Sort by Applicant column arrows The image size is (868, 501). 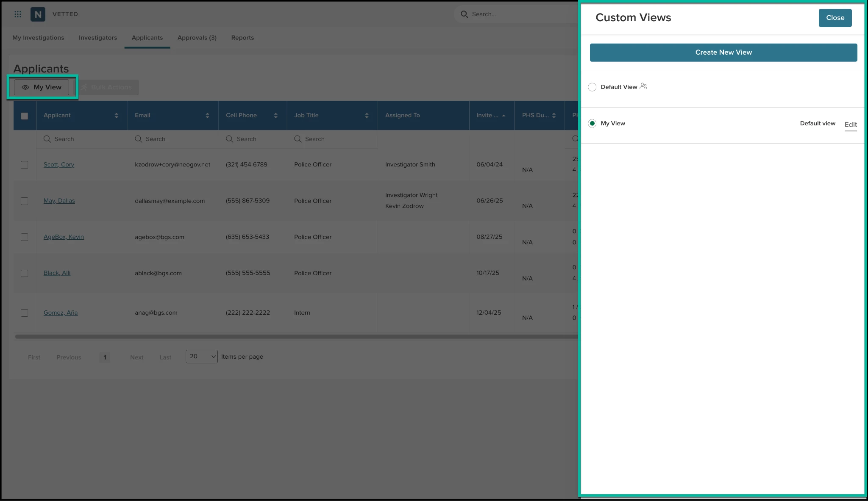click(x=116, y=115)
